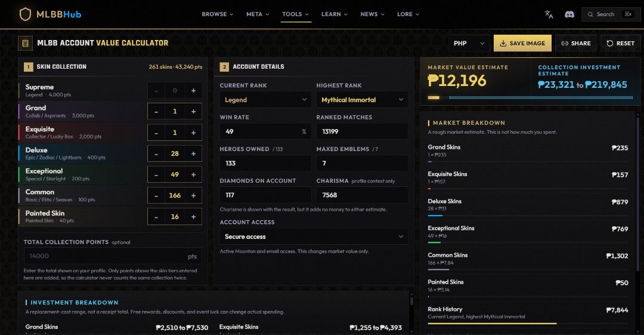Click the Win Rate input field
This screenshot has width=644, height=335.
coord(265,131)
